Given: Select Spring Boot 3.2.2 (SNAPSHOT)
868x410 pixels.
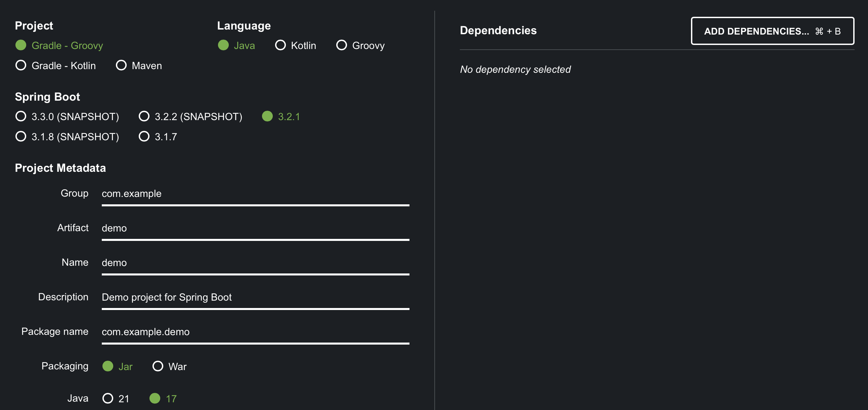Looking at the screenshot, I should [190, 116].
